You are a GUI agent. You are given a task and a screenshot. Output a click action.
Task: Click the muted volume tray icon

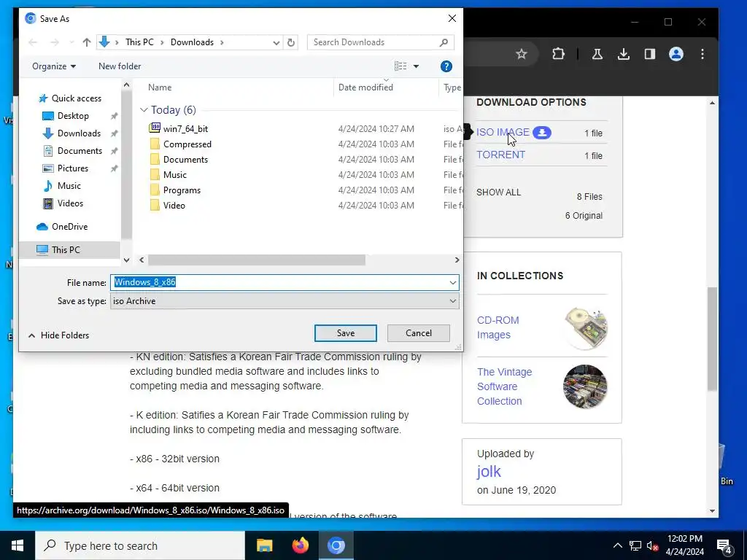pos(652,545)
